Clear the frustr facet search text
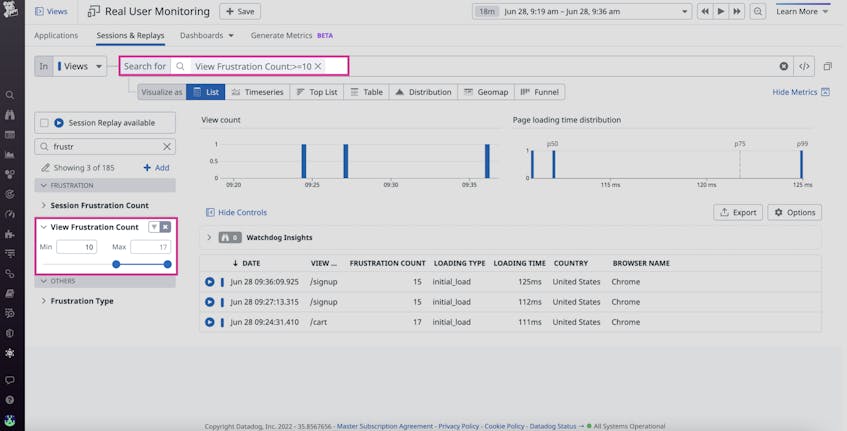 pos(167,146)
